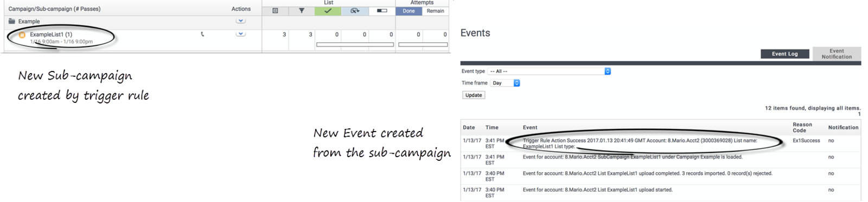Open Actions dropdown for Example campaign
Image resolution: width=868 pixels, height=202 pixels.
point(240,21)
